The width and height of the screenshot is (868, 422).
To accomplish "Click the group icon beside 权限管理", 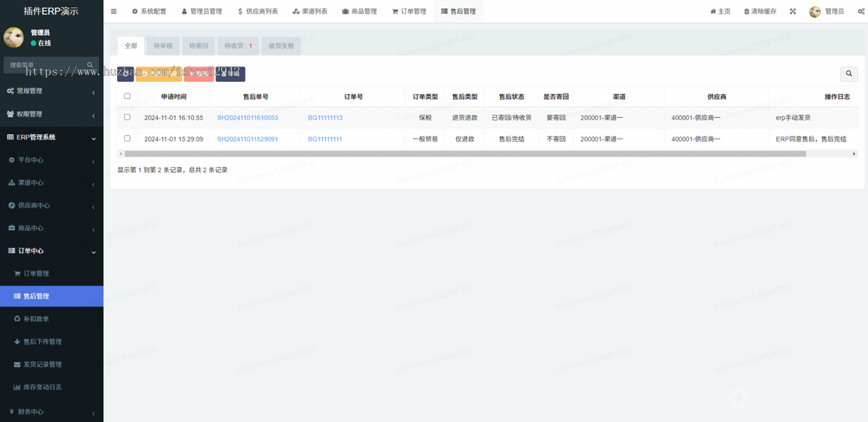I will click(11, 114).
